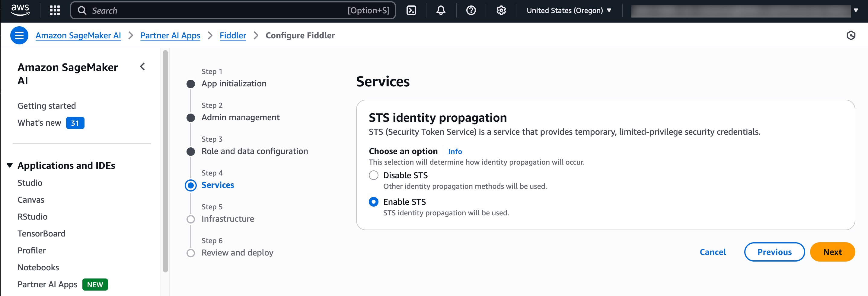Image resolution: width=868 pixels, height=296 pixels.
Task: Select the Disable STS radio button
Action: click(373, 175)
